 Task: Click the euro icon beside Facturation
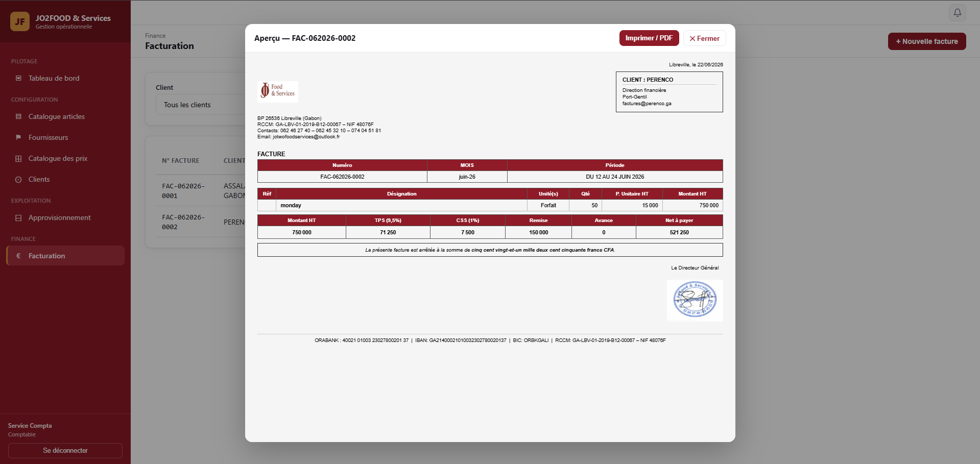[18, 256]
